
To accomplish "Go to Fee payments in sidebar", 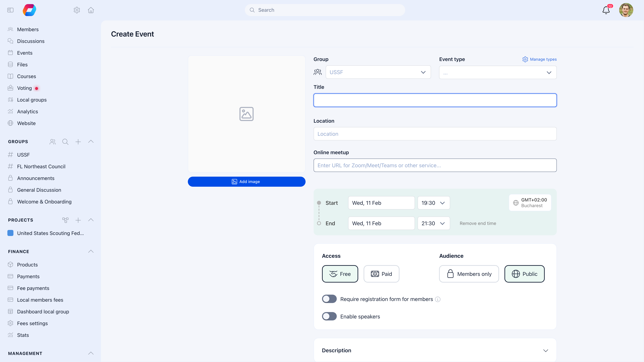I will (33, 288).
